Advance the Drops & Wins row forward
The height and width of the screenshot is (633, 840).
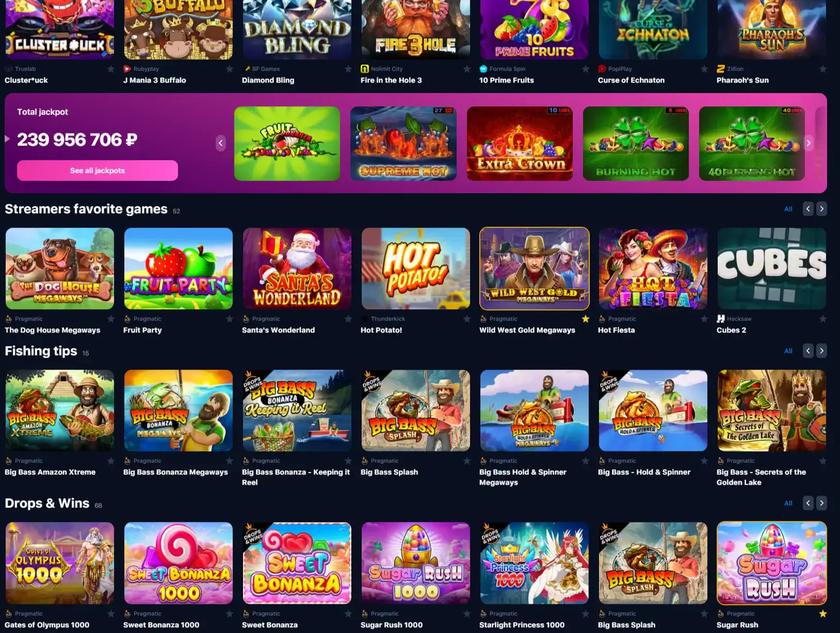pyautogui.click(x=821, y=503)
